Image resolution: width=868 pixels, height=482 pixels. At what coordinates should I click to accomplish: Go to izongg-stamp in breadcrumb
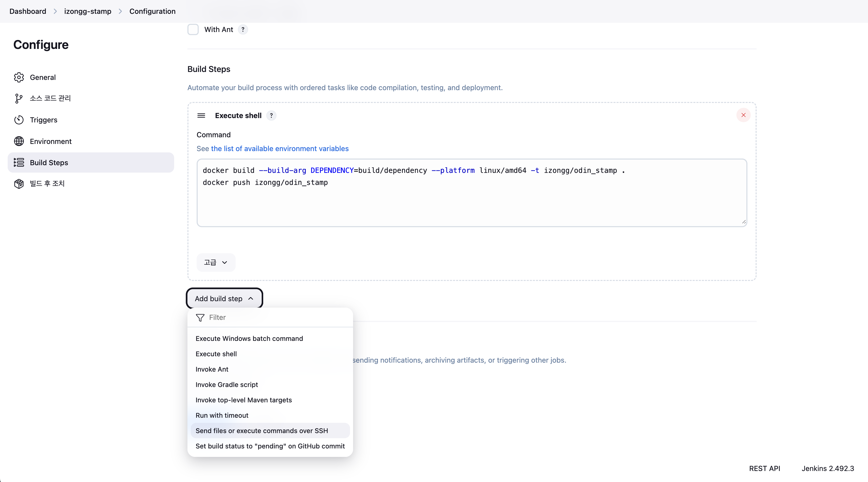88,12
